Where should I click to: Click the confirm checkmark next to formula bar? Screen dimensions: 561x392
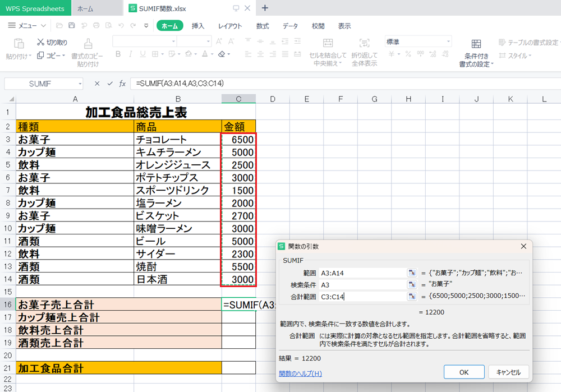pyautogui.click(x=110, y=84)
